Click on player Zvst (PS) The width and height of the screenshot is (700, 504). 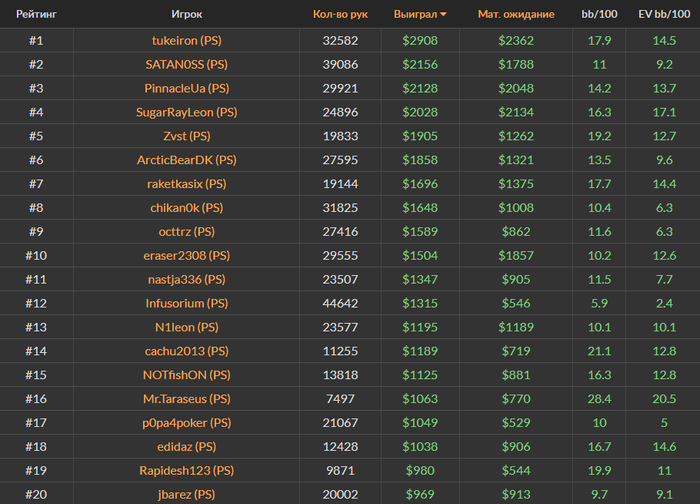pyautogui.click(x=187, y=137)
